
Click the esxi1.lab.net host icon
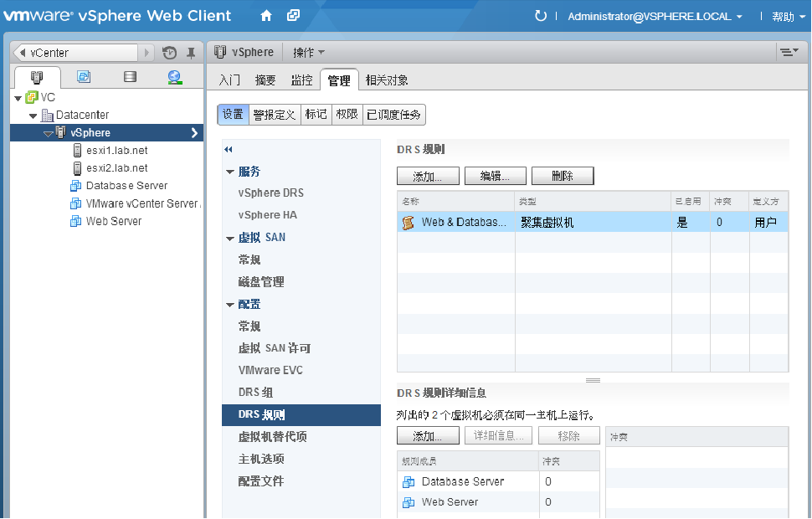point(77,150)
